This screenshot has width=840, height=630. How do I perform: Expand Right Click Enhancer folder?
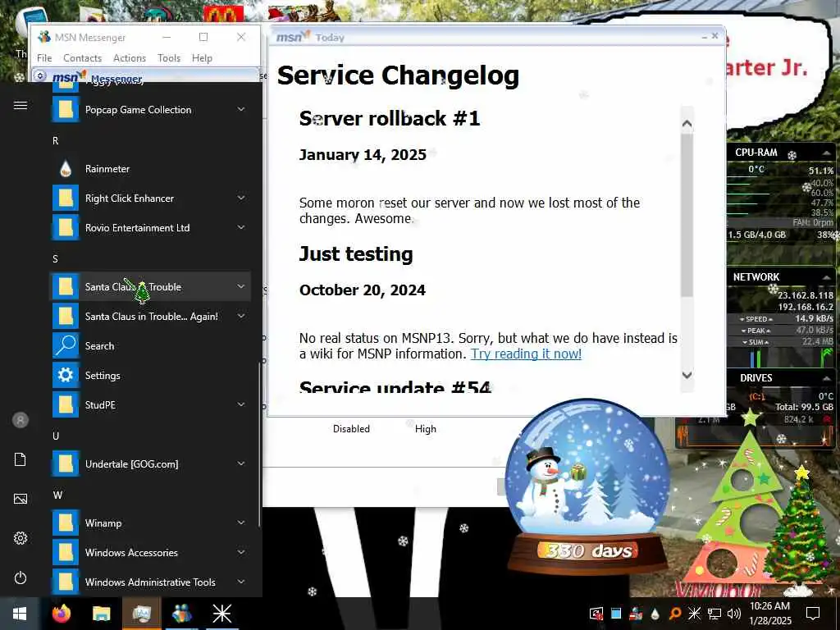click(241, 199)
